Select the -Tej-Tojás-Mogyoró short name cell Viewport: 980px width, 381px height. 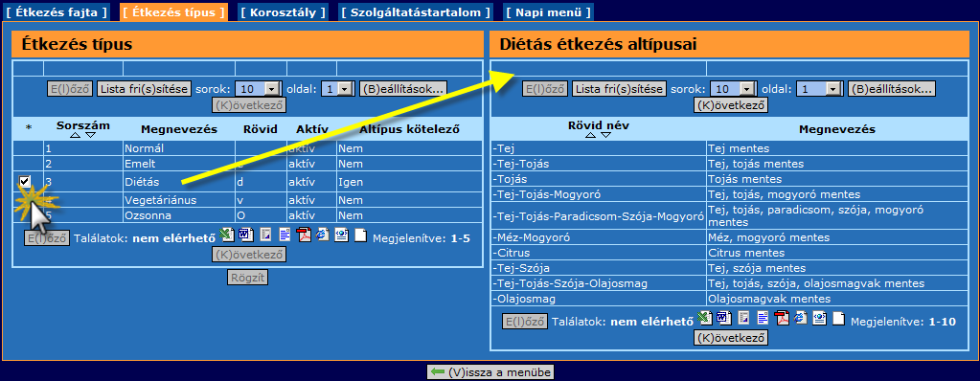[599, 194]
